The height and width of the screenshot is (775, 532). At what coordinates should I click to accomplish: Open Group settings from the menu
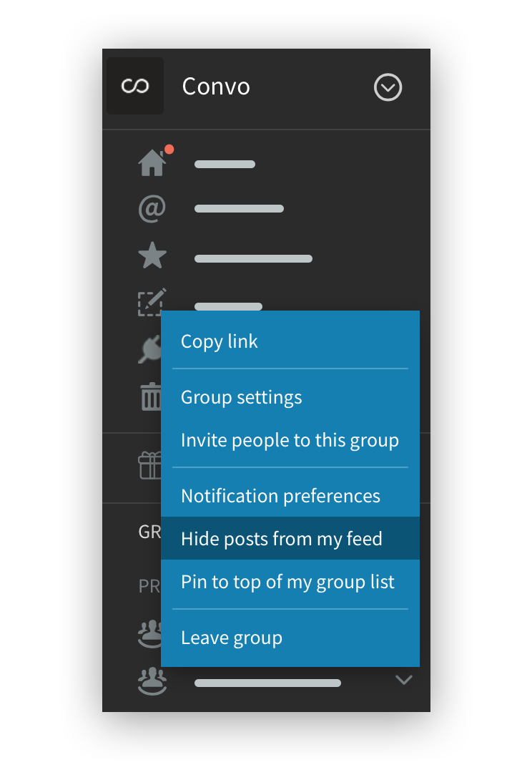242,397
